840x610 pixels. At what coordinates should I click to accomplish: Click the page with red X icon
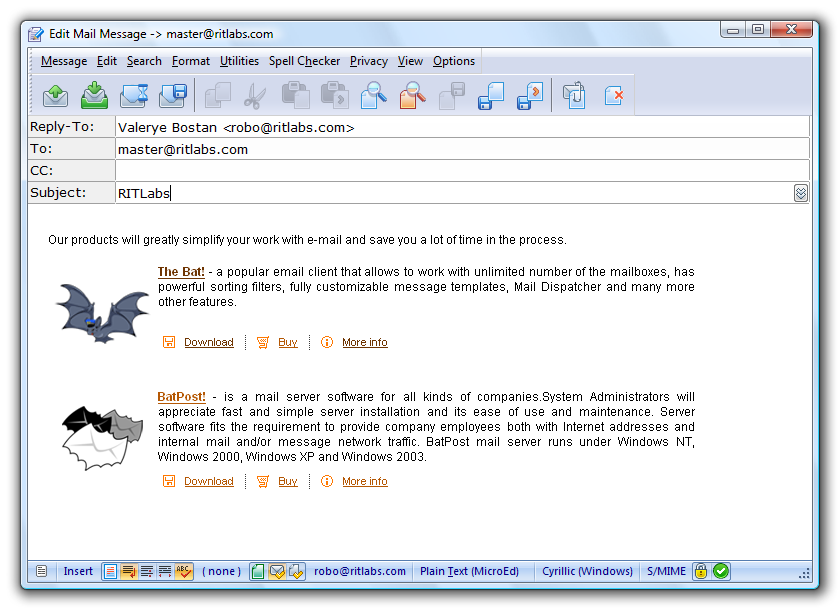click(x=613, y=96)
